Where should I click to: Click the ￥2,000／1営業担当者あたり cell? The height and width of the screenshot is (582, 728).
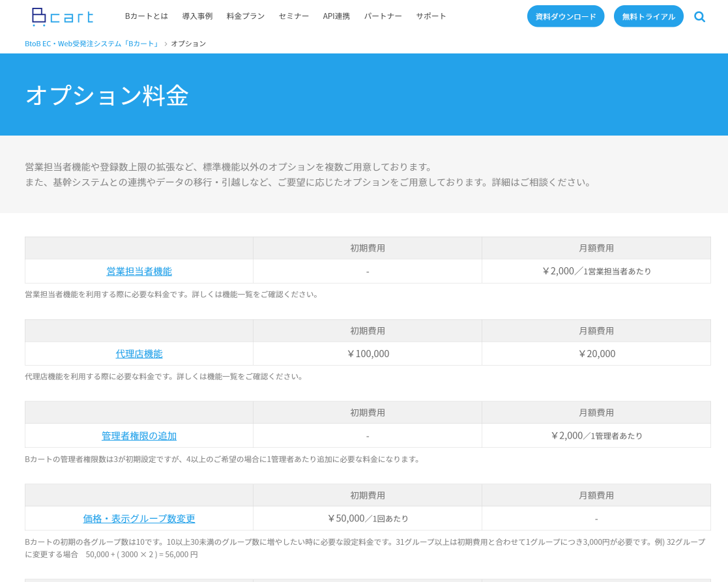click(596, 271)
